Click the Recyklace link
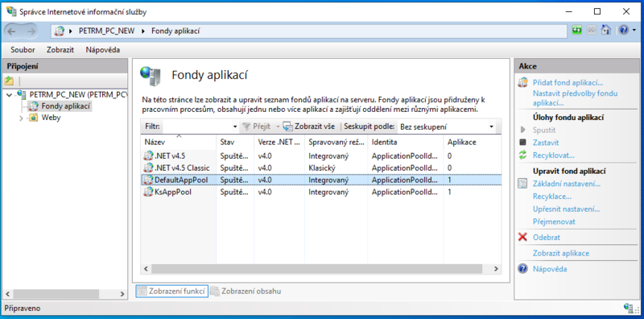 552,197
